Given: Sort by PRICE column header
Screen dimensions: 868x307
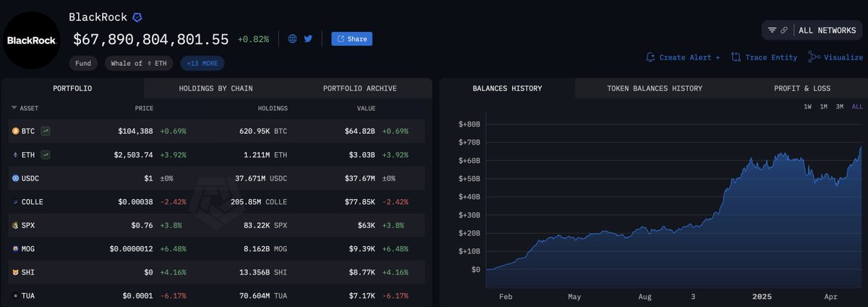Looking at the screenshot, I should coord(144,109).
